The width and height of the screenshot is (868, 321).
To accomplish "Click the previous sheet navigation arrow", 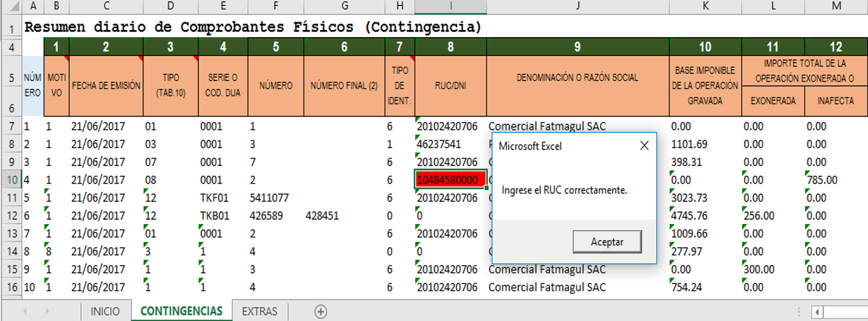I will tap(27, 311).
